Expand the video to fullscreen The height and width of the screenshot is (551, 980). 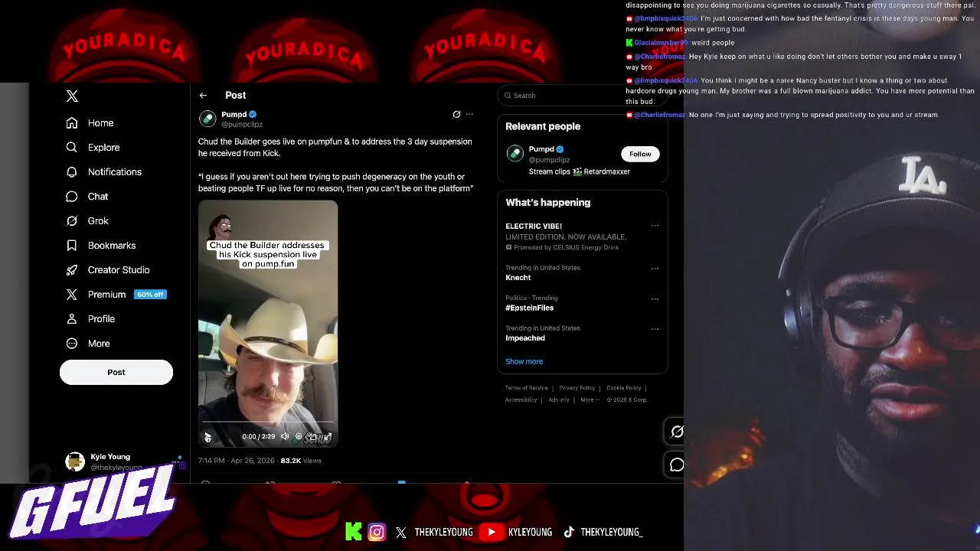click(x=328, y=436)
